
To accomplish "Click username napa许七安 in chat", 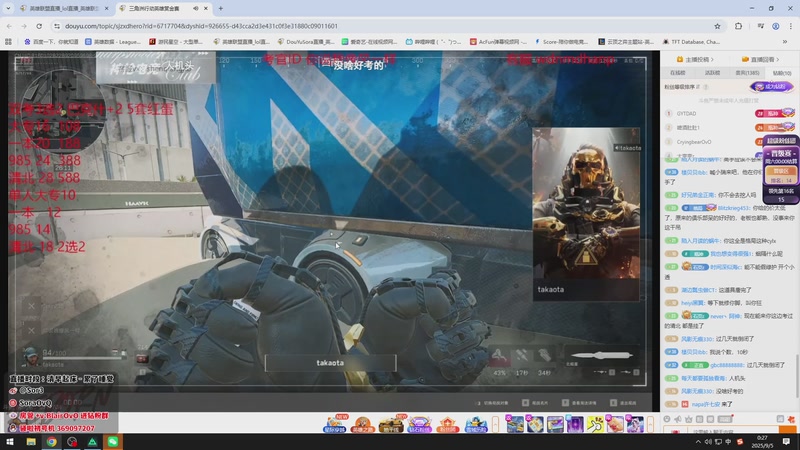I will 706,404.
